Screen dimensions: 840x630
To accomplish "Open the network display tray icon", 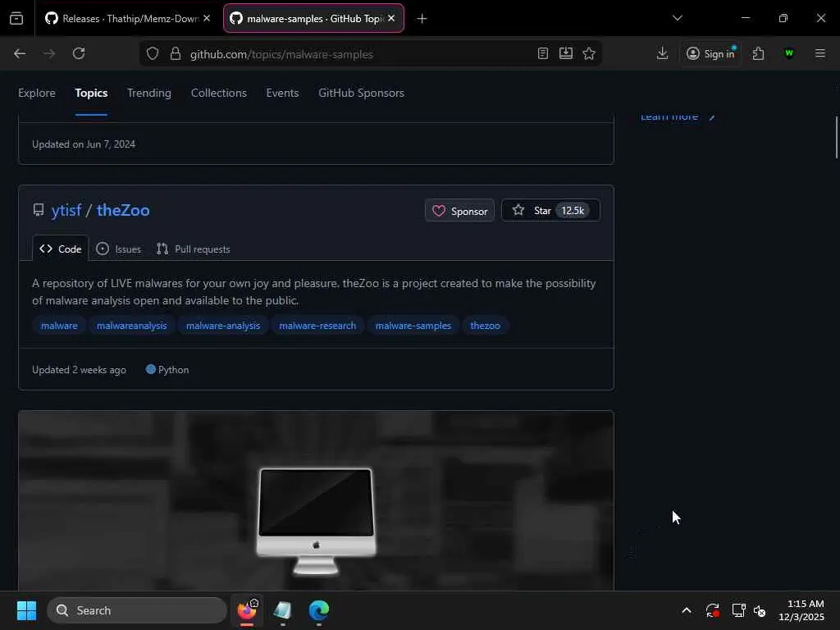I will pyautogui.click(x=738, y=610).
